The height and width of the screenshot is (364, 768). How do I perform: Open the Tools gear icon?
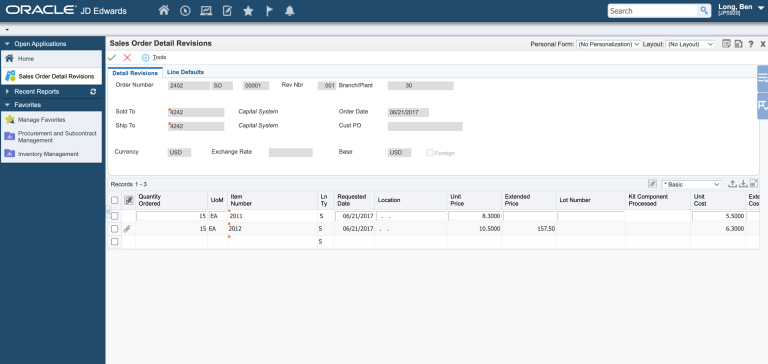[145, 57]
